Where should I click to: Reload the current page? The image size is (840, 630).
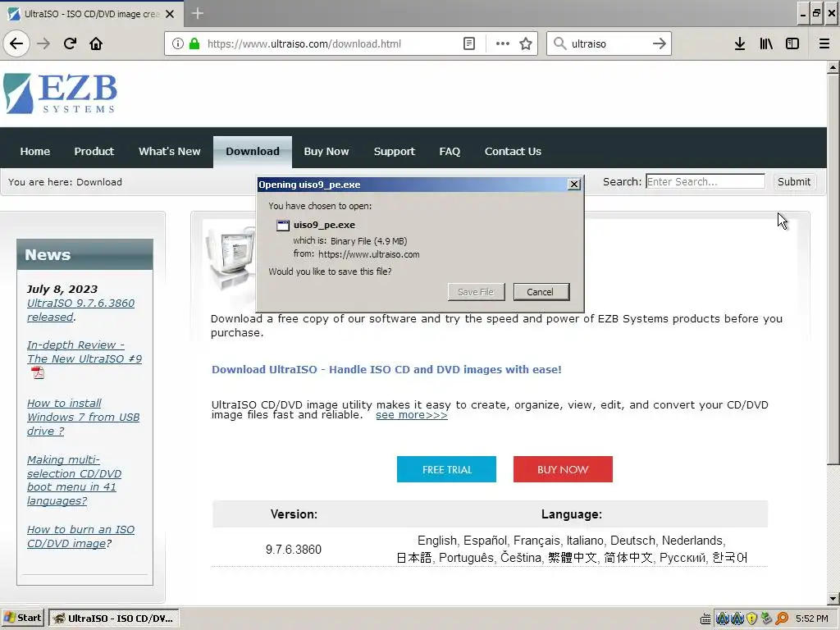[70, 43]
